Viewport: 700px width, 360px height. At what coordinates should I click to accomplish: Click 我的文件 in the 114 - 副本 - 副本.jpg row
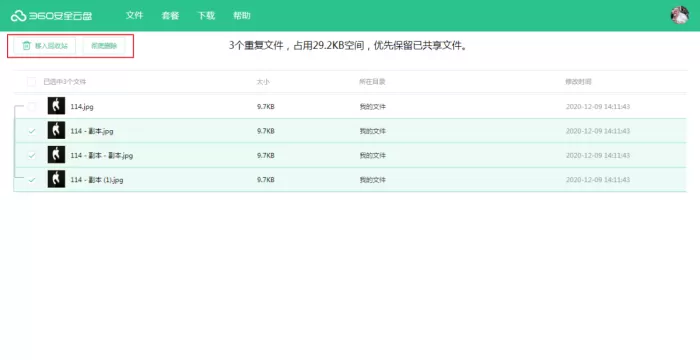[x=372, y=155]
